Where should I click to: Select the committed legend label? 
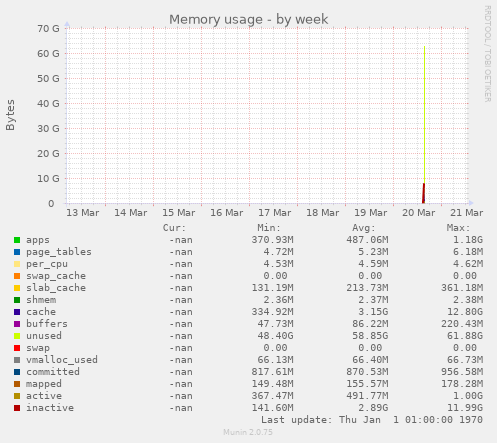53,372
